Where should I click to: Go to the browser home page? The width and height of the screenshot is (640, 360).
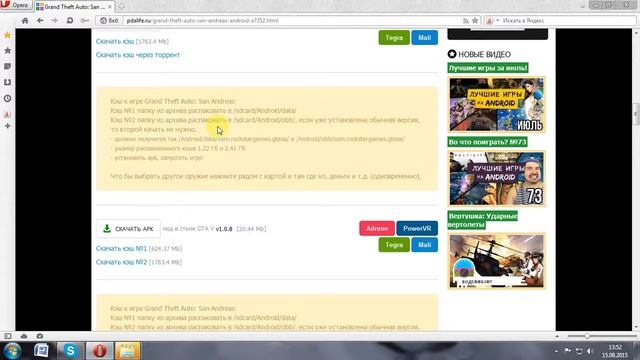[x=25, y=20]
